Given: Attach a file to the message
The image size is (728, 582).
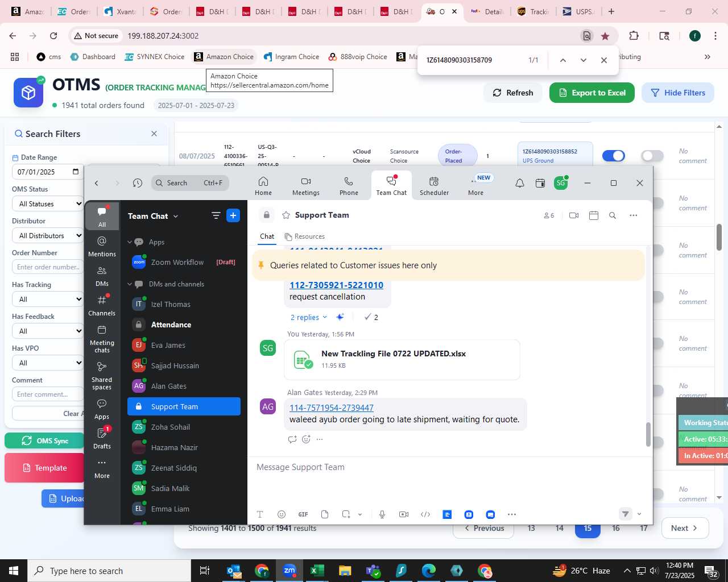Looking at the screenshot, I should click(x=325, y=514).
